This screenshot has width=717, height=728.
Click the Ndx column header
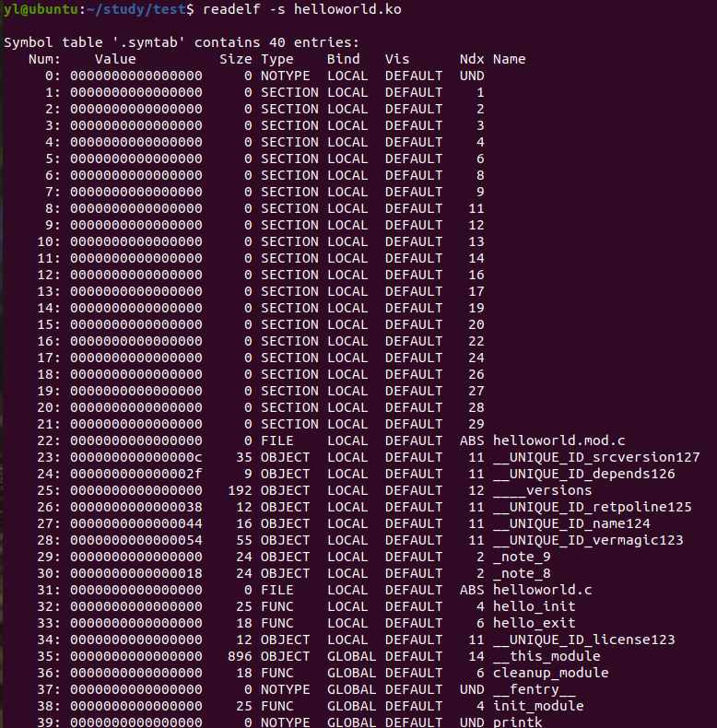(472, 59)
